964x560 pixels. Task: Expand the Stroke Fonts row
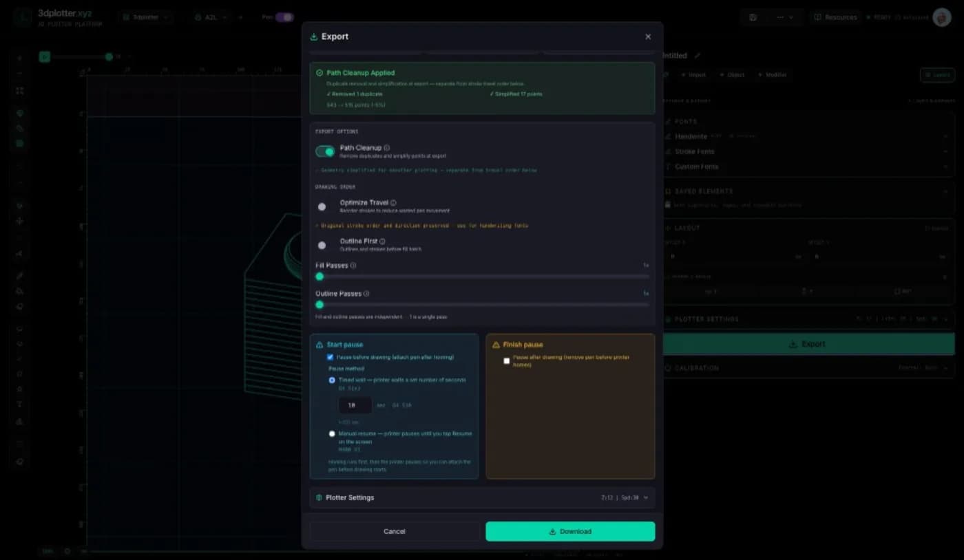coord(809,151)
